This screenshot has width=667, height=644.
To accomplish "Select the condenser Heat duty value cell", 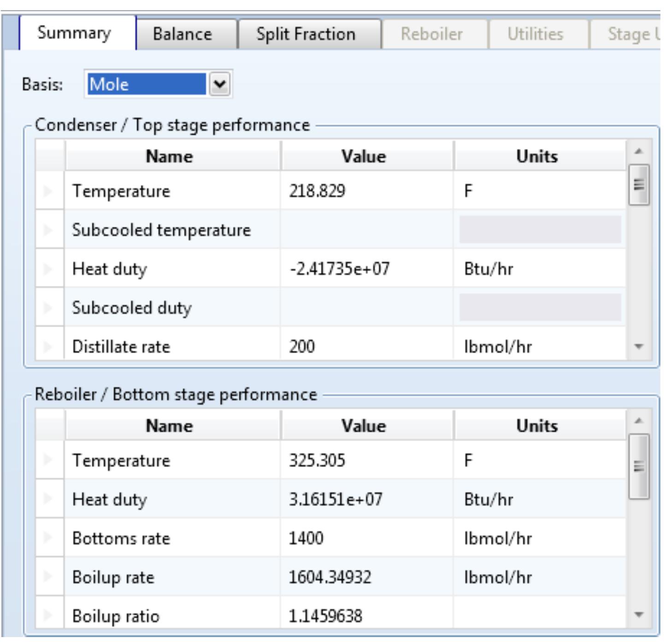I will [366, 269].
